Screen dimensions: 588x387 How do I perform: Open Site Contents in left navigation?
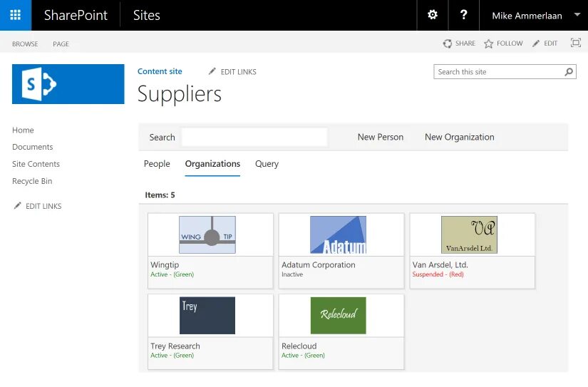pos(36,164)
